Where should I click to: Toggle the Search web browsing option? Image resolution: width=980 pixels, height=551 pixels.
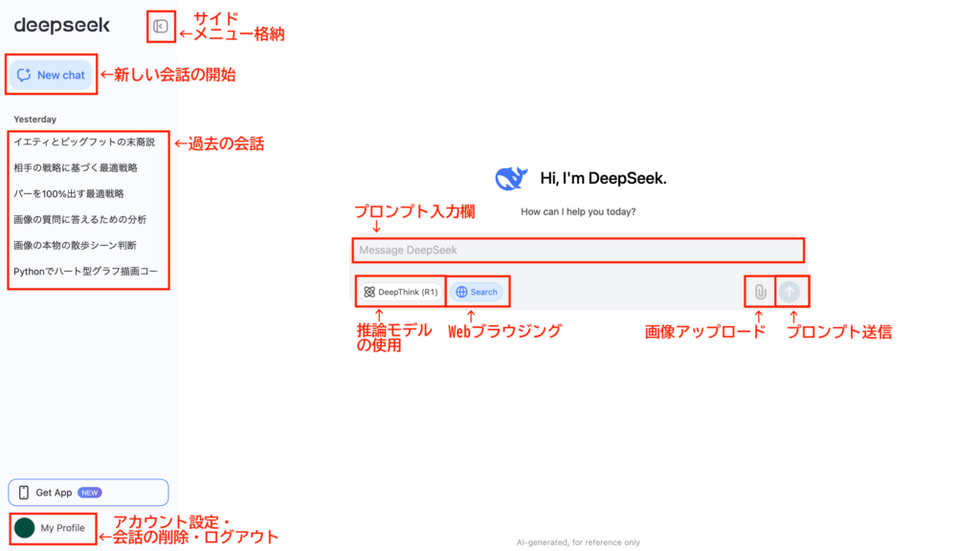point(477,292)
